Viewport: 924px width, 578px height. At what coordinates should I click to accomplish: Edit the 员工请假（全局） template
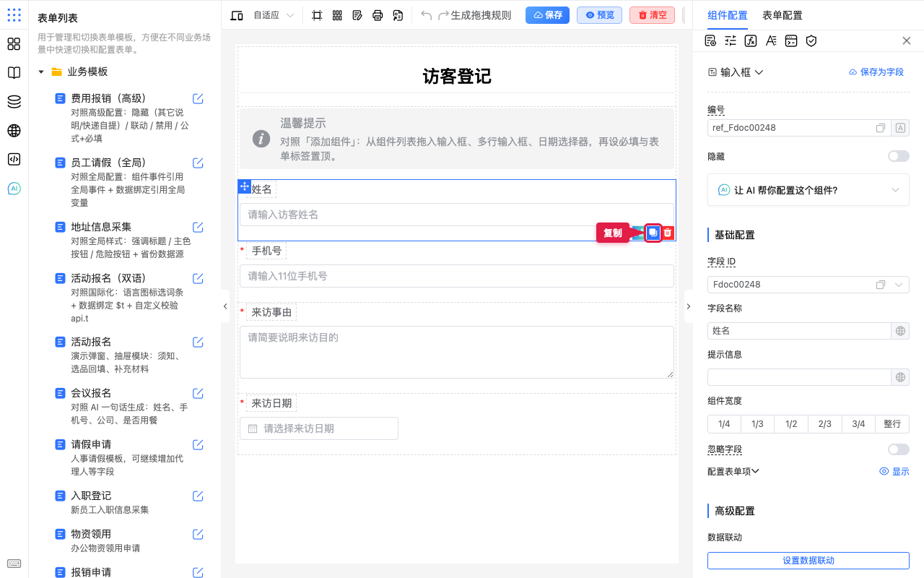(198, 163)
